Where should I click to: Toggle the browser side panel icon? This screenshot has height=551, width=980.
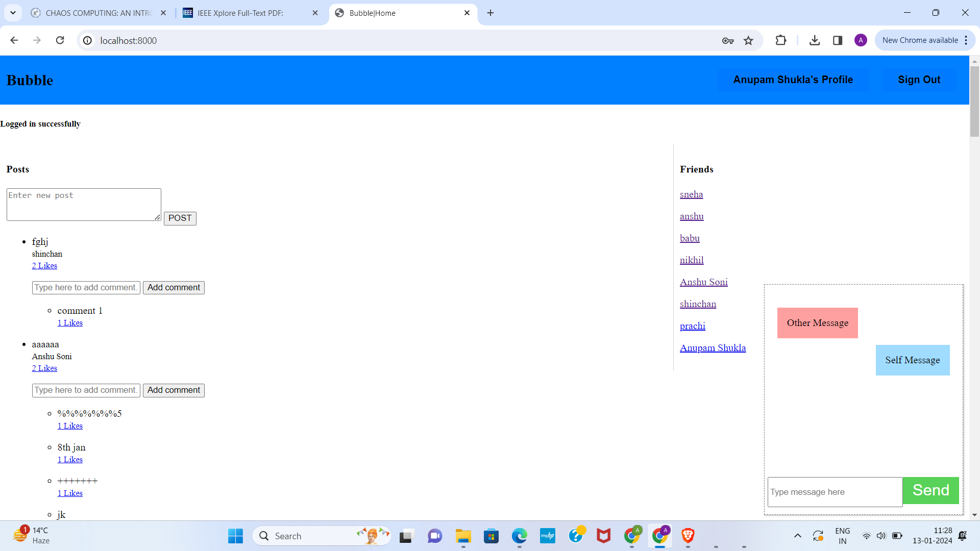[838, 40]
